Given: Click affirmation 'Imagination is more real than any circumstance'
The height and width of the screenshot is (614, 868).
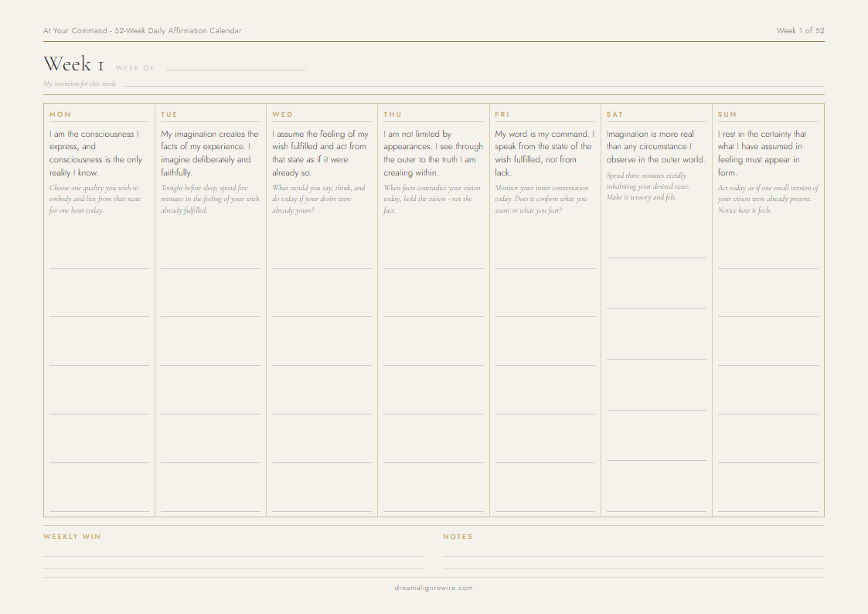Looking at the screenshot, I should [x=656, y=147].
